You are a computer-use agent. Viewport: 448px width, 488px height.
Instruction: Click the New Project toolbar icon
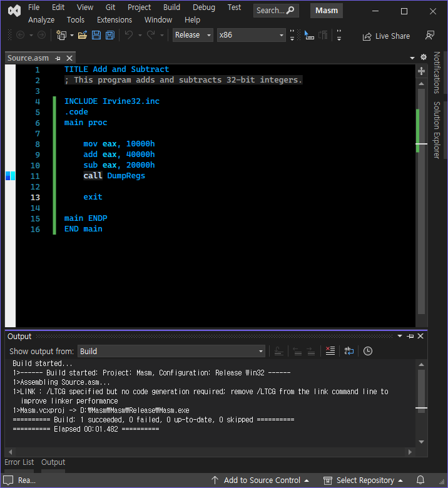point(61,35)
